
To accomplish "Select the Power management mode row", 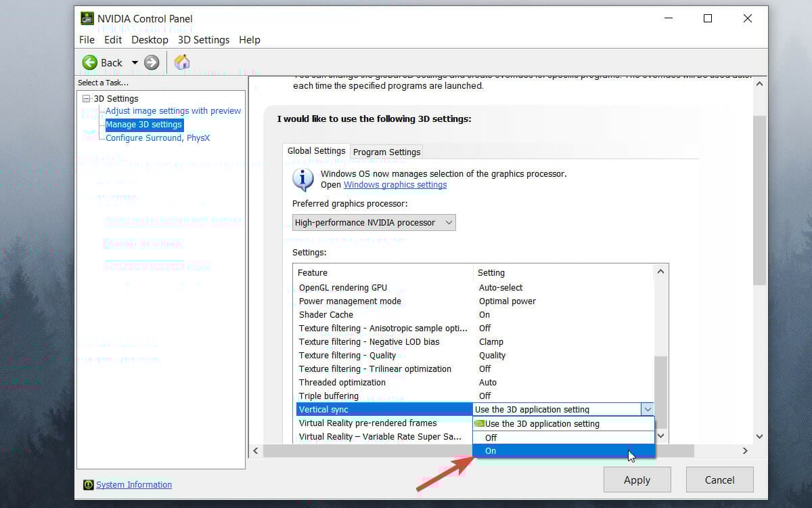I will point(475,301).
